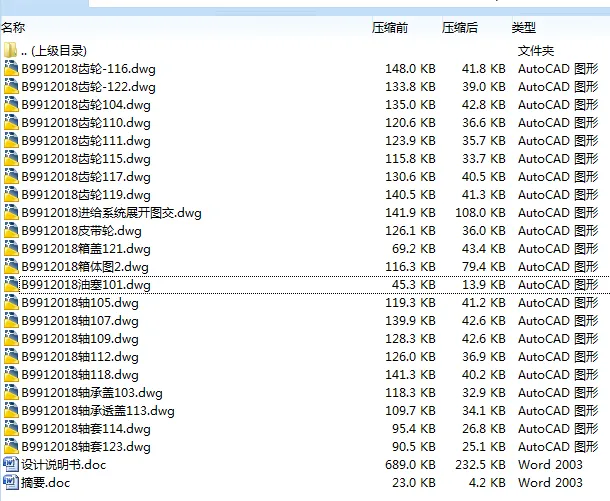Select file name B9912018齿轮115.dwg
Viewport: 610px width, 501px height.
point(86,159)
